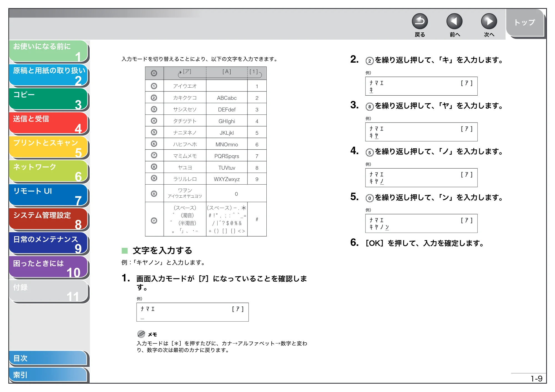Viewport: 555px width, 392px height.
Task: Click the asterisk key icon in table header
Action: [154, 73]
